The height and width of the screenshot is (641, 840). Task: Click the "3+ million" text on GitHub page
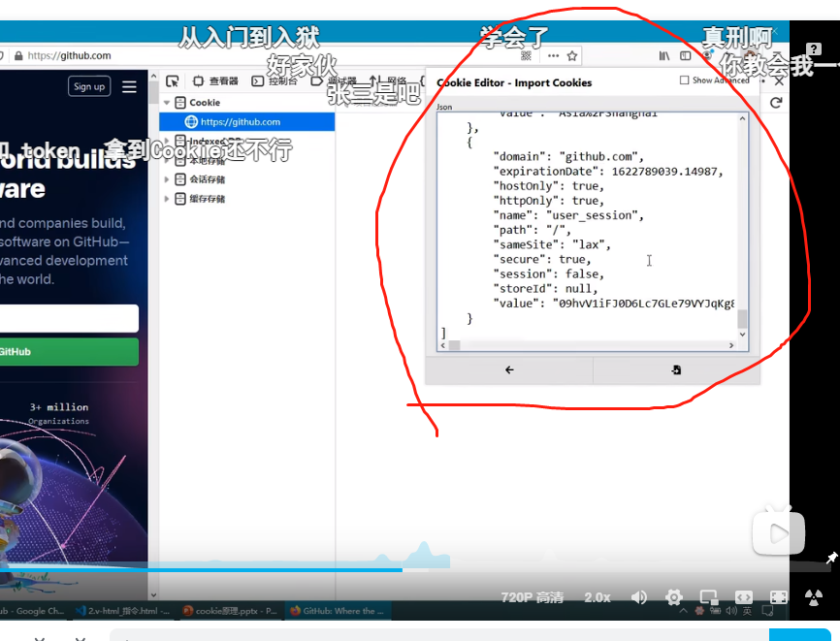click(59, 407)
